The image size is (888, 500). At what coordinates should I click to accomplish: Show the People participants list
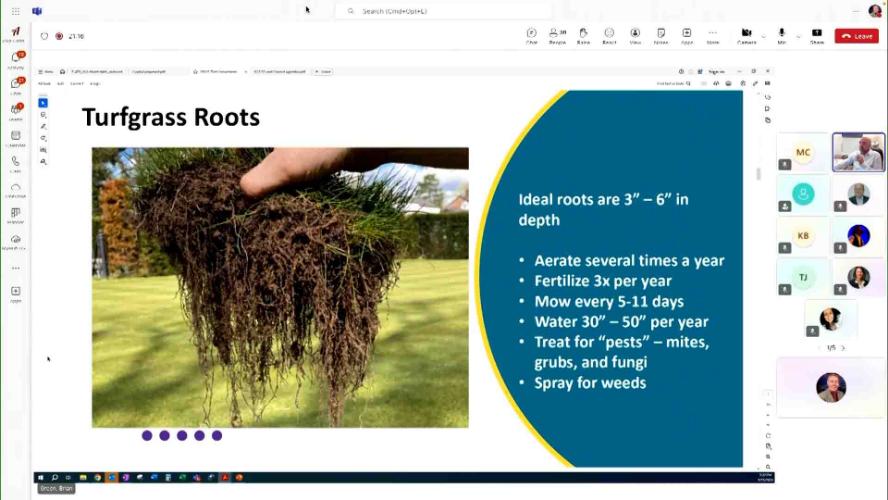click(557, 35)
